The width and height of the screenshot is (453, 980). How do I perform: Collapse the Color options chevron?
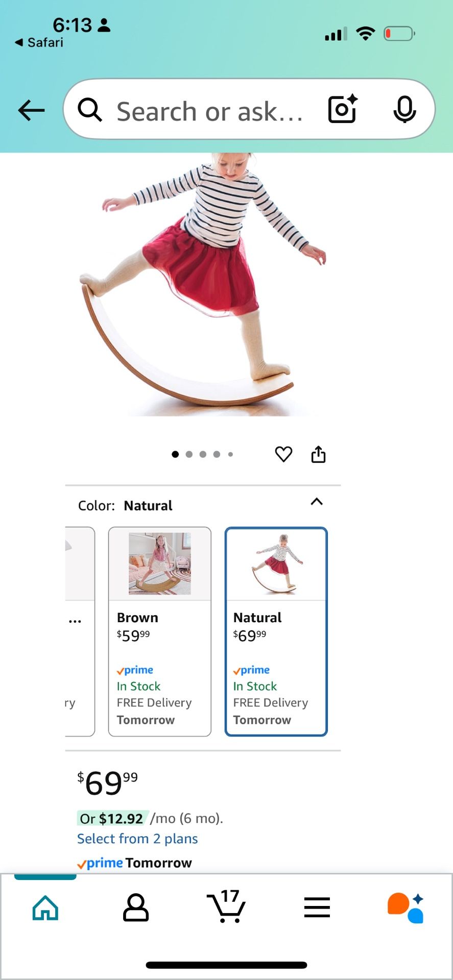(317, 502)
